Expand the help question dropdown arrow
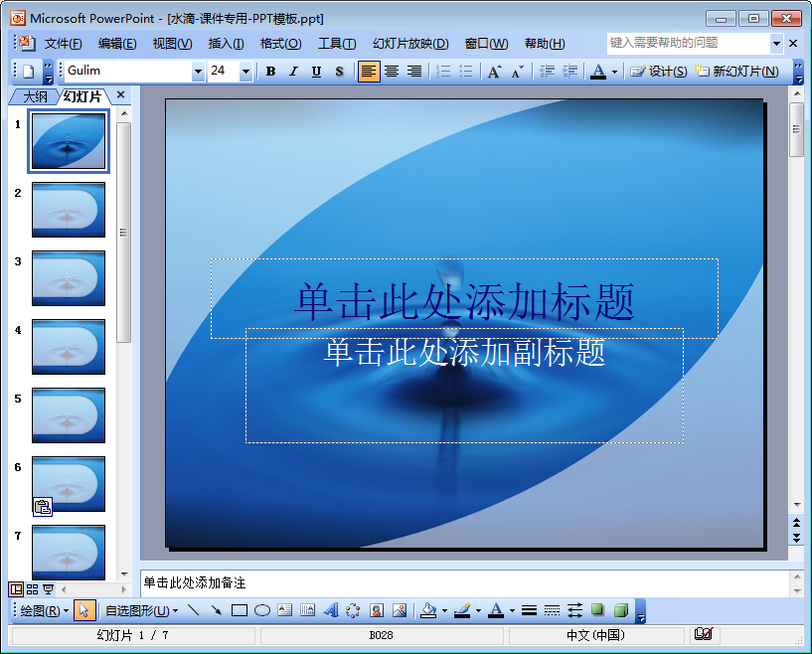Screen dimensions: 812x654 (x=776, y=44)
